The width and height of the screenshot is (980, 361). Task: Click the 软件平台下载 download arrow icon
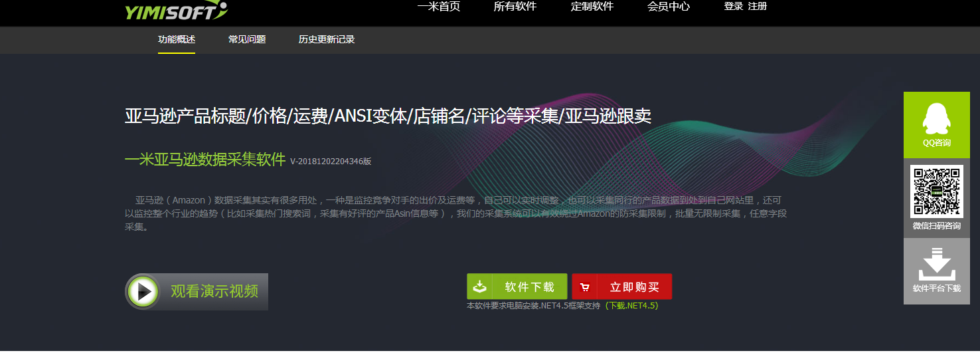(x=937, y=264)
